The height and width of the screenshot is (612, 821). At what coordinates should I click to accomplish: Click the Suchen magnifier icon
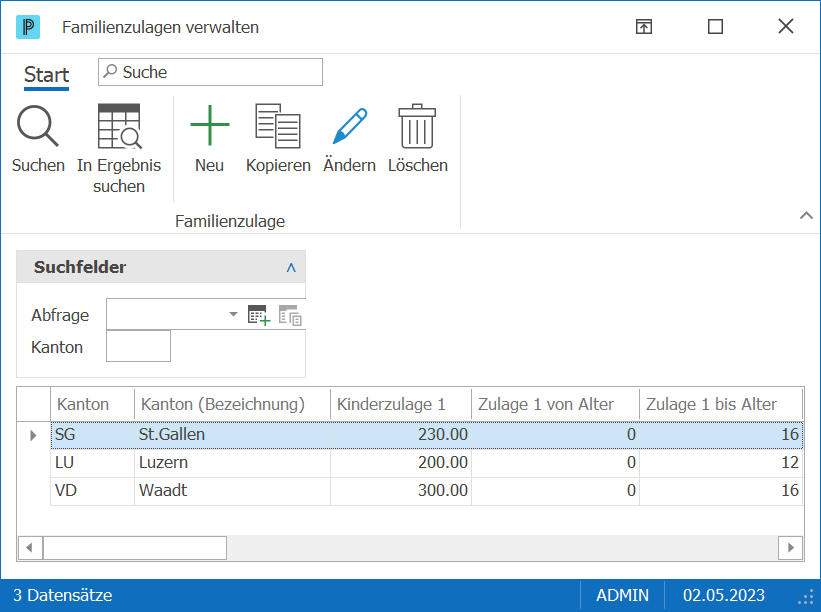point(38,126)
